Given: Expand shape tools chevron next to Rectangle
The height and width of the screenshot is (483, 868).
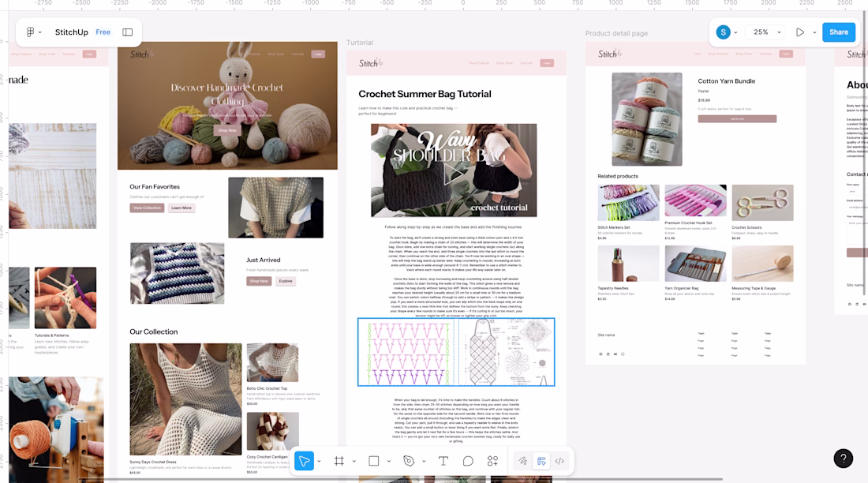Looking at the screenshot, I should pyautogui.click(x=388, y=461).
